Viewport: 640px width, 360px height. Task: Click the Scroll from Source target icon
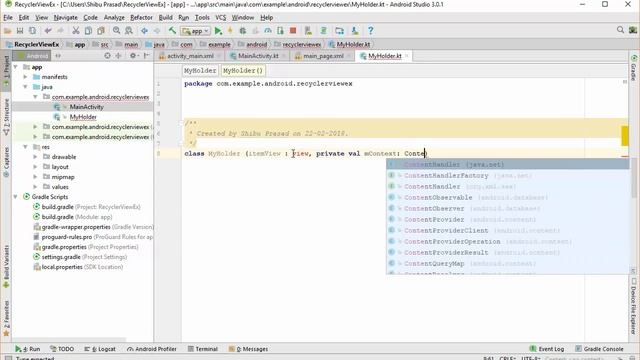[107, 56]
